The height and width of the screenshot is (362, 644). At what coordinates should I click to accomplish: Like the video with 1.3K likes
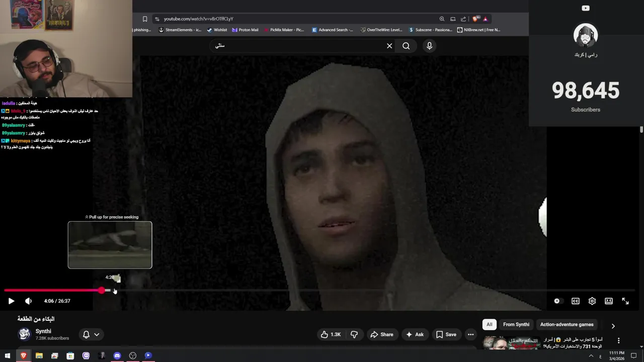click(x=331, y=334)
